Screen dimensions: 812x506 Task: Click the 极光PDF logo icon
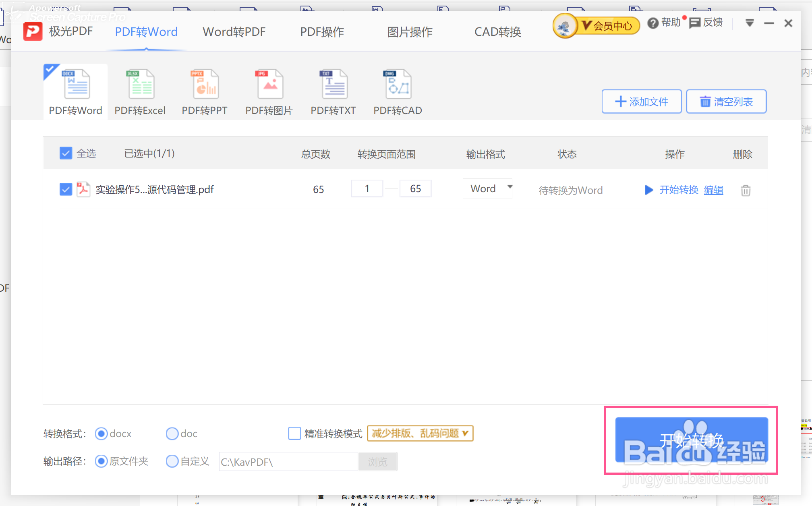pos(33,31)
